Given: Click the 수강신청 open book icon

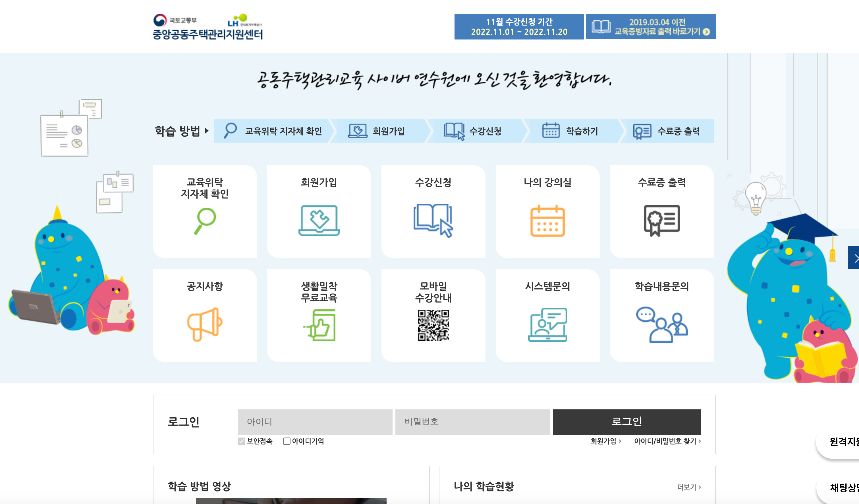Looking at the screenshot, I should [x=433, y=220].
